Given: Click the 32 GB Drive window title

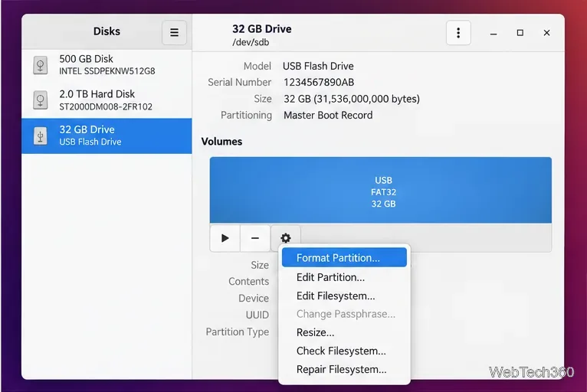Looking at the screenshot, I should pos(261,29).
